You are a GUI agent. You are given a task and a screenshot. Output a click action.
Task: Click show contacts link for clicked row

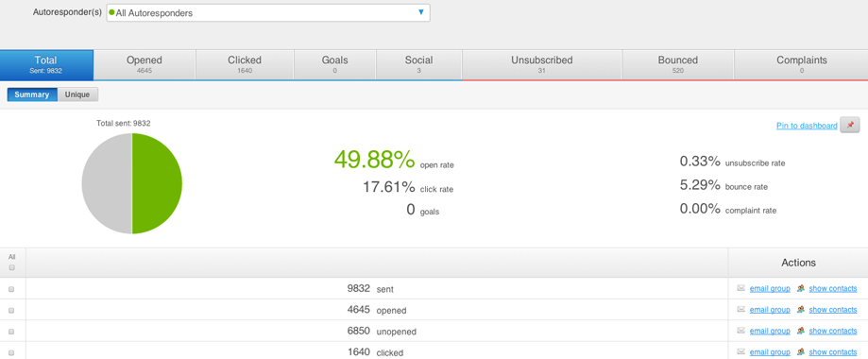coord(833,351)
